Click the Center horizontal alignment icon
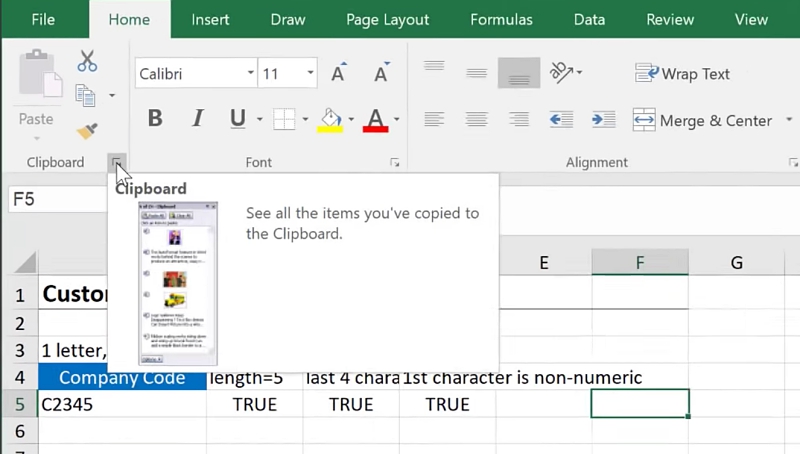This screenshot has height=454, width=800. click(x=476, y=120)
